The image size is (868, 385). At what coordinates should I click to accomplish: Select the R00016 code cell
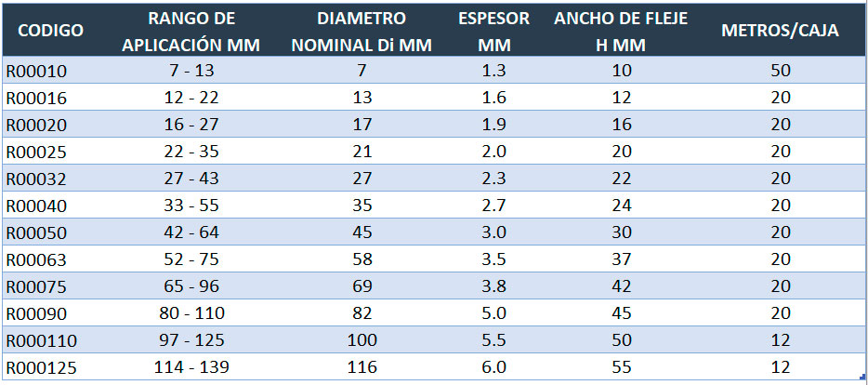[36, 98]
